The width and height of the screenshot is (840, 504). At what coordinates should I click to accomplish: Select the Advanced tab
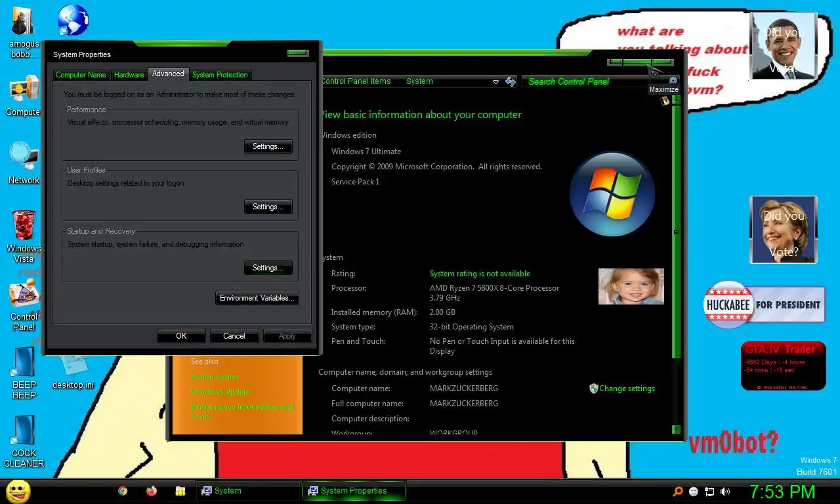coord(168,73)
